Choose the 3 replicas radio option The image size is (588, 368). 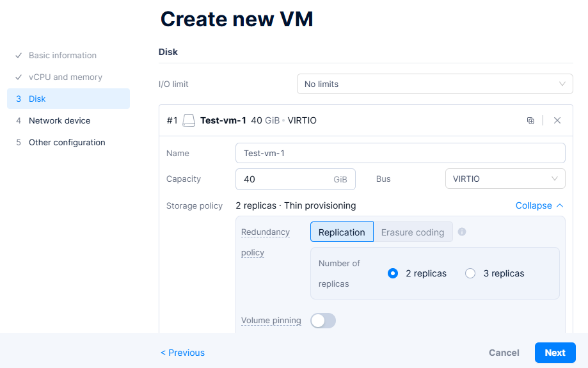click(471, 273)
